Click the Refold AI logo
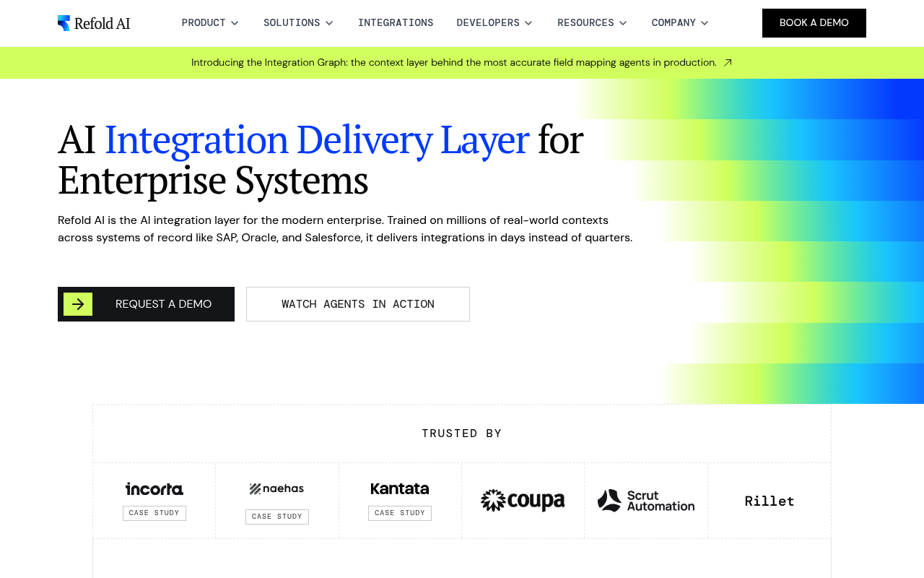The height and width of the screenshot is (578, 924). 94,23
